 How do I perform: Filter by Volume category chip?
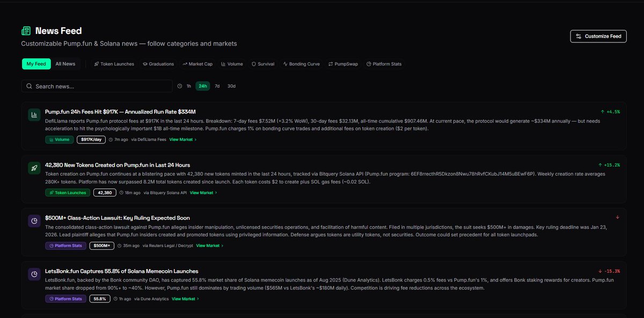coord(232,64)
